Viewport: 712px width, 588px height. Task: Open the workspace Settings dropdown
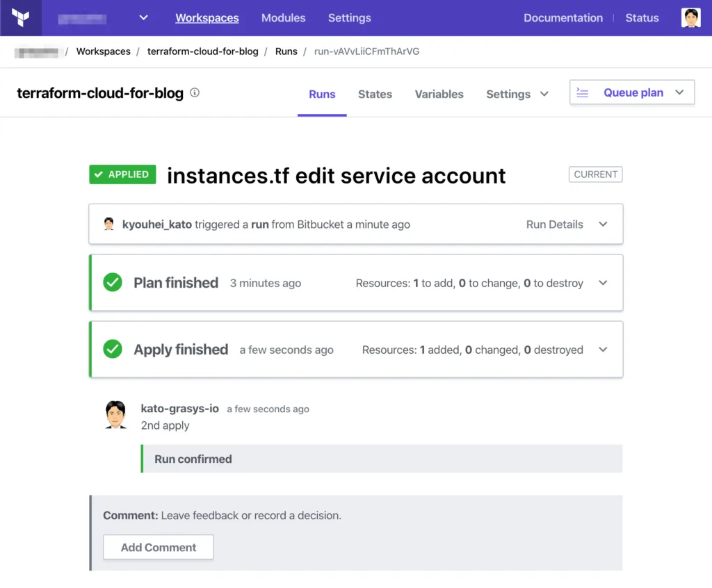point(517,94)
